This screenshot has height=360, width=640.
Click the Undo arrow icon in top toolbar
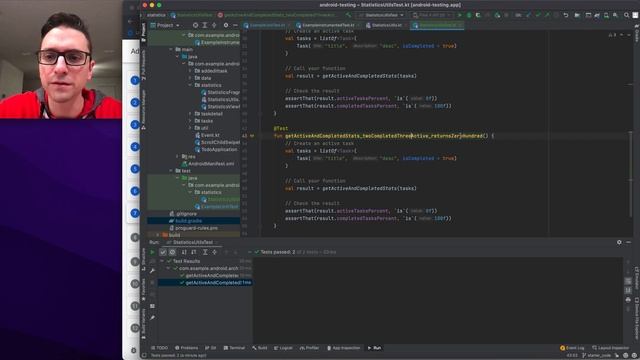[566, 15]
